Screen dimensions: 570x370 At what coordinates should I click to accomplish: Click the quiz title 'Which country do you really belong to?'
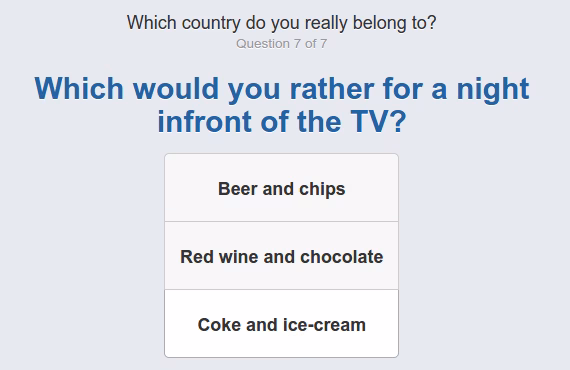click(281, 23)
